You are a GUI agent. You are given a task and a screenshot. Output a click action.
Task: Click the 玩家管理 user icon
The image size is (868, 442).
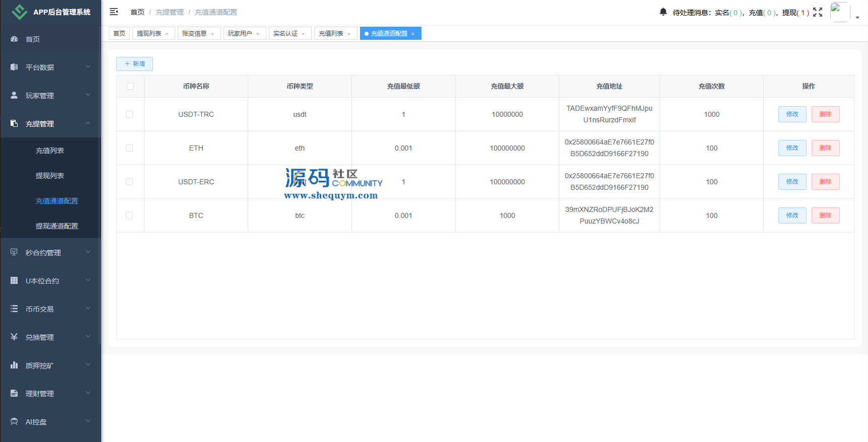[x=14, y=95]
